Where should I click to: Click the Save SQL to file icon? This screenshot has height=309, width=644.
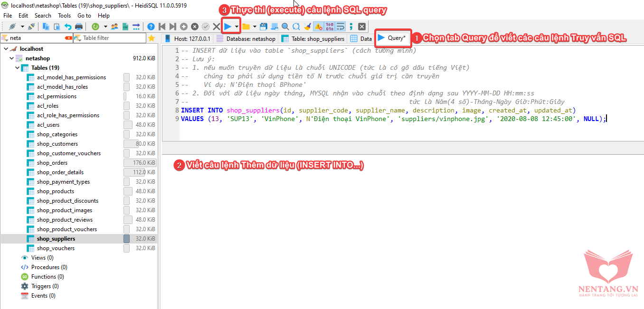tap(264, 27)
